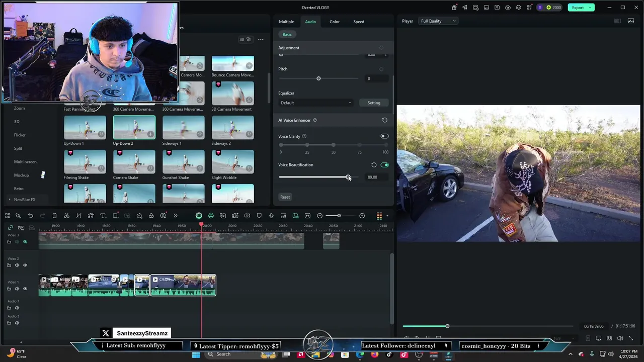This screenshot has width=644, height=362.
Task: Click the green AI face icon above timeline
Action: click(199, 216)
